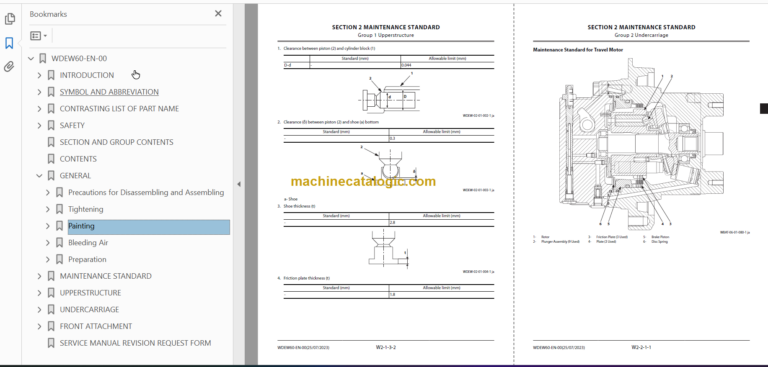Expand the Painting bookmark

click(x=48, y=226)
